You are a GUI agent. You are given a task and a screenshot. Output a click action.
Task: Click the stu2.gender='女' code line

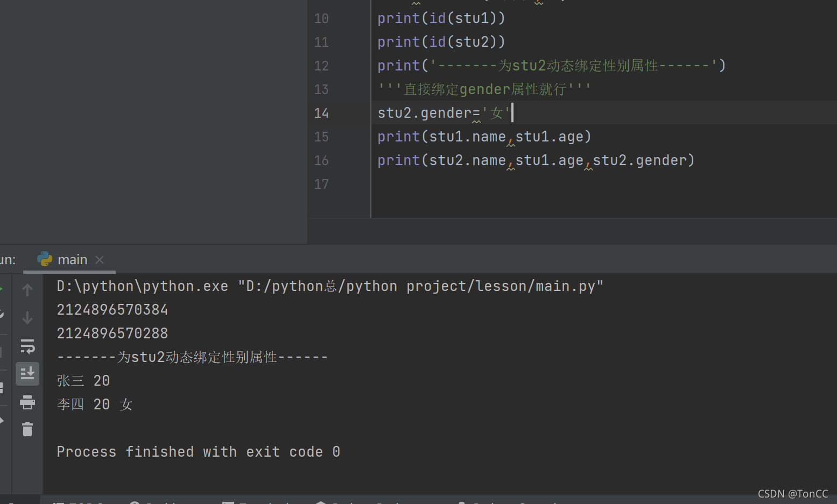point(444,113)
